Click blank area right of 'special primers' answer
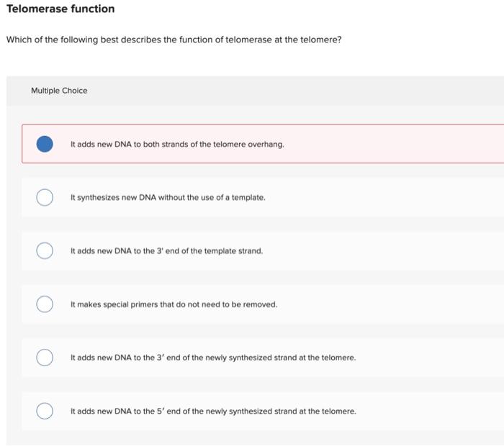Viewport: 504px width, 446px height. 389,304
